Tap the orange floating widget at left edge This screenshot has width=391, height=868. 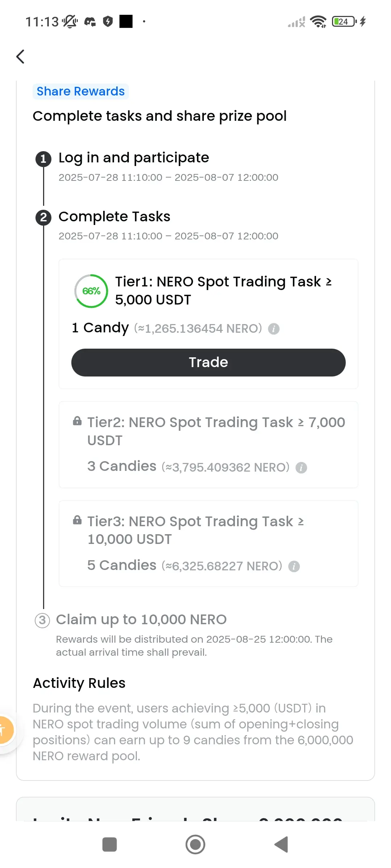coord(5,730)
